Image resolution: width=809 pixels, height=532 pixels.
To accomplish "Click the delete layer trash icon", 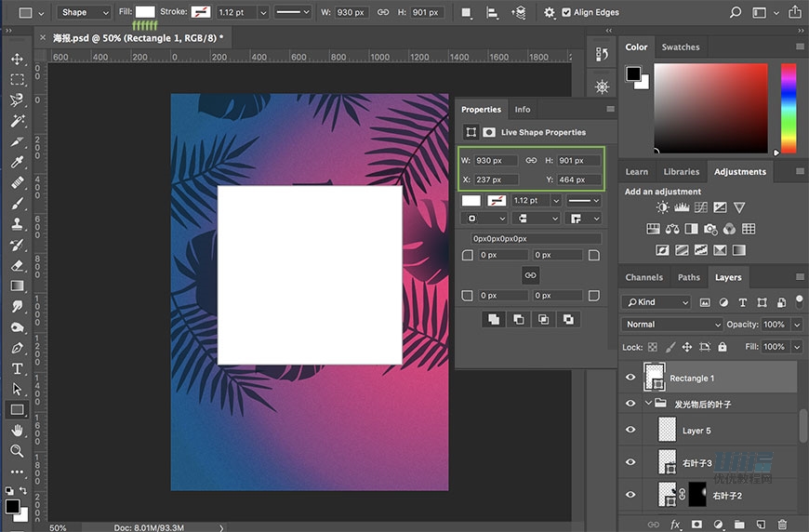I will tap(781, 525).
